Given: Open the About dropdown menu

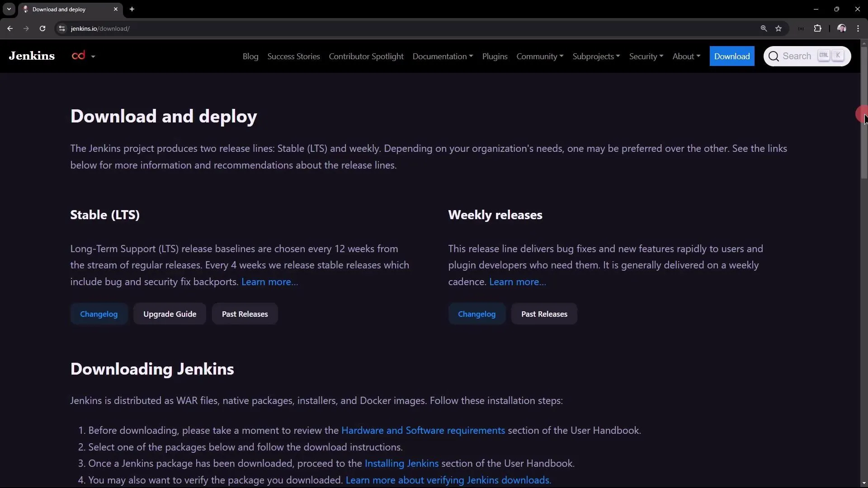Looking at the screenshot, I should point(686,56).
